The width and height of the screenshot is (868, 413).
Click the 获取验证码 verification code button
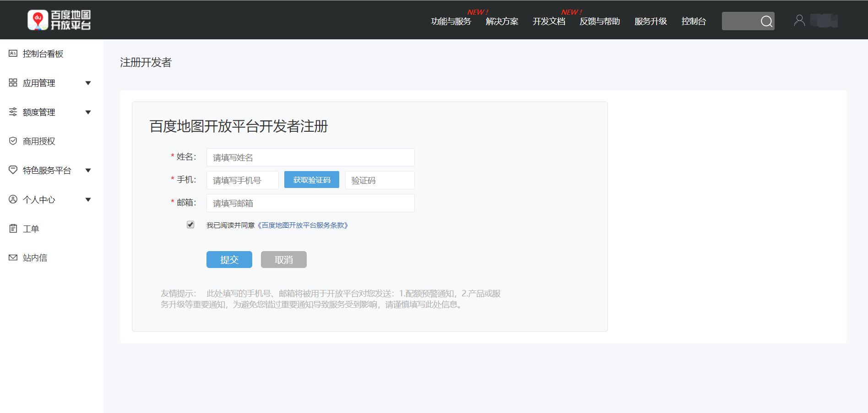pos(311,179)
